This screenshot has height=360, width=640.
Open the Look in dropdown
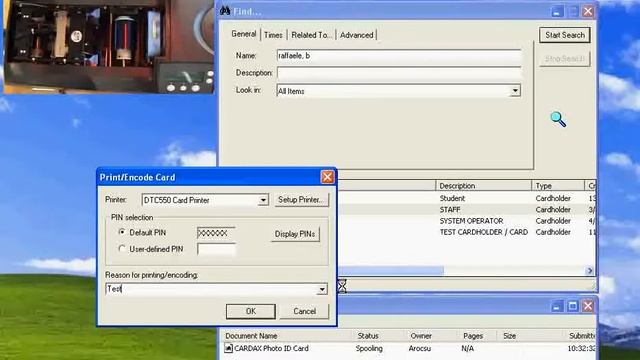[x=515, y=91]
